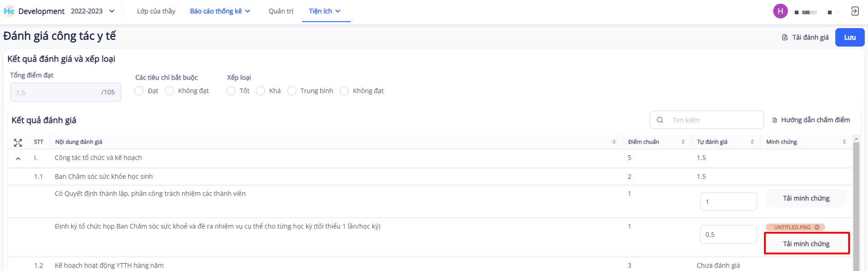Click the Lưu save button
Viewport: 868px width, 271px height.
[850, 37]
